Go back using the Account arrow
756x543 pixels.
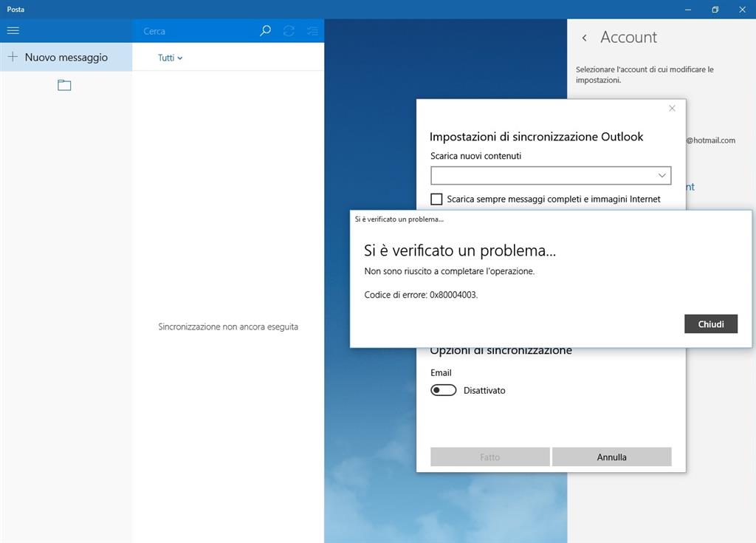585,38
